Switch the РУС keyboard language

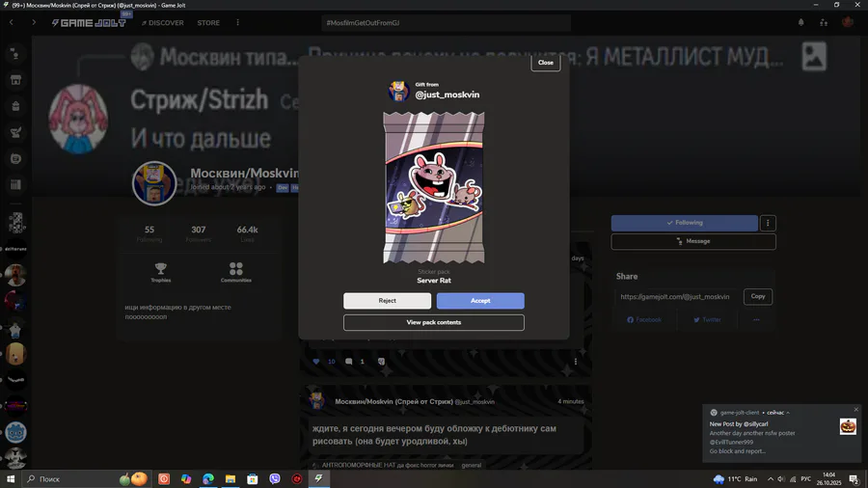pos(806,479)
